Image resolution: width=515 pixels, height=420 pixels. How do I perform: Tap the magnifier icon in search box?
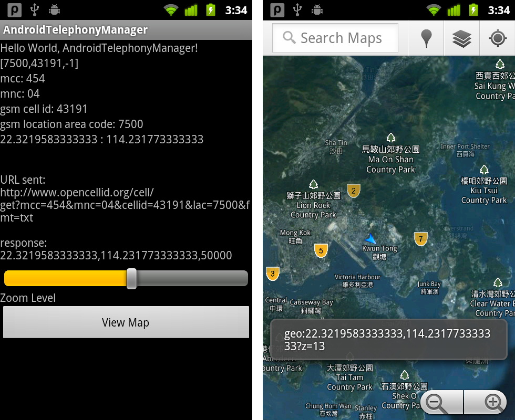[x=289, y=37]
